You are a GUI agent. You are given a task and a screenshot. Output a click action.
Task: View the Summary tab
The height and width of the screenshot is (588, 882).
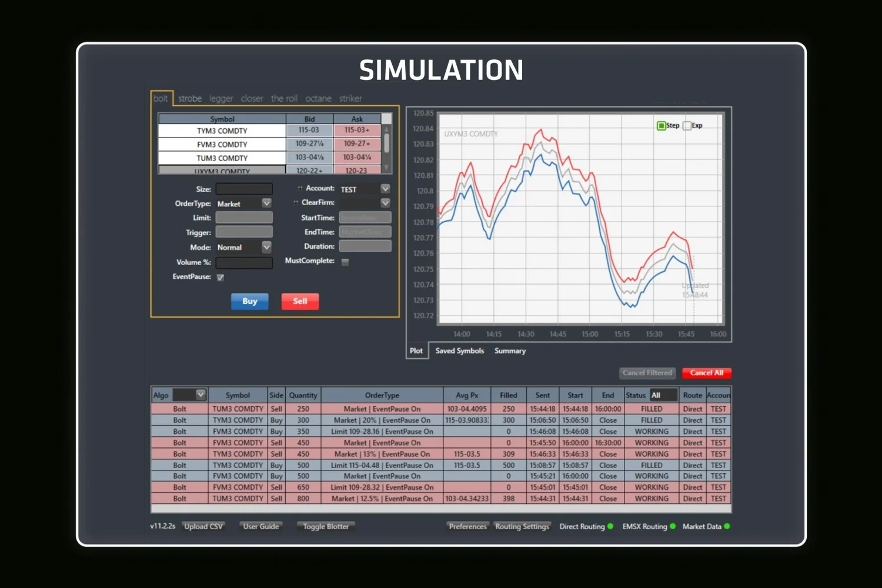pos(509,350)
